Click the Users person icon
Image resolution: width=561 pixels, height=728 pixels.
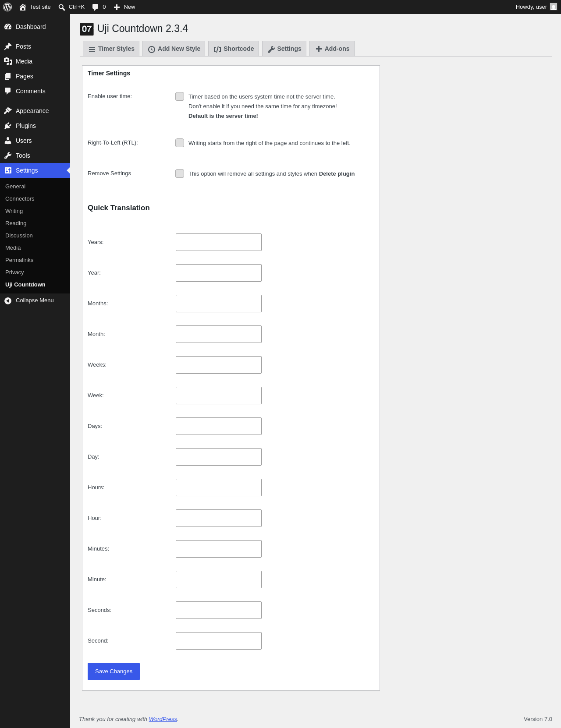coord(8,141)
